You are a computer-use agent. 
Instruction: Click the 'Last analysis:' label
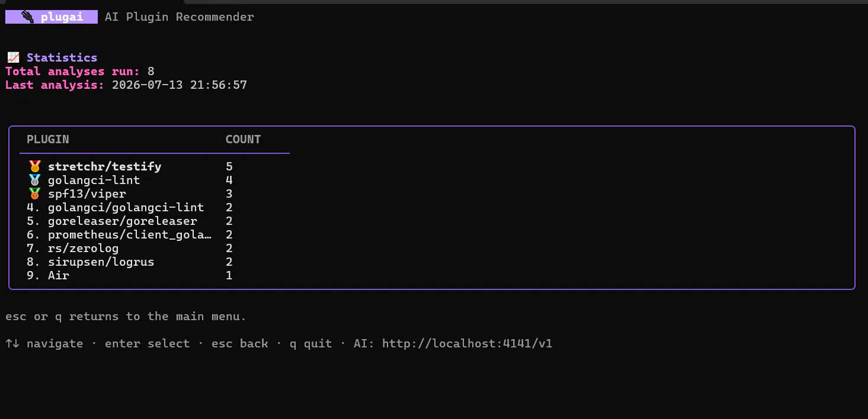point(55,85)
